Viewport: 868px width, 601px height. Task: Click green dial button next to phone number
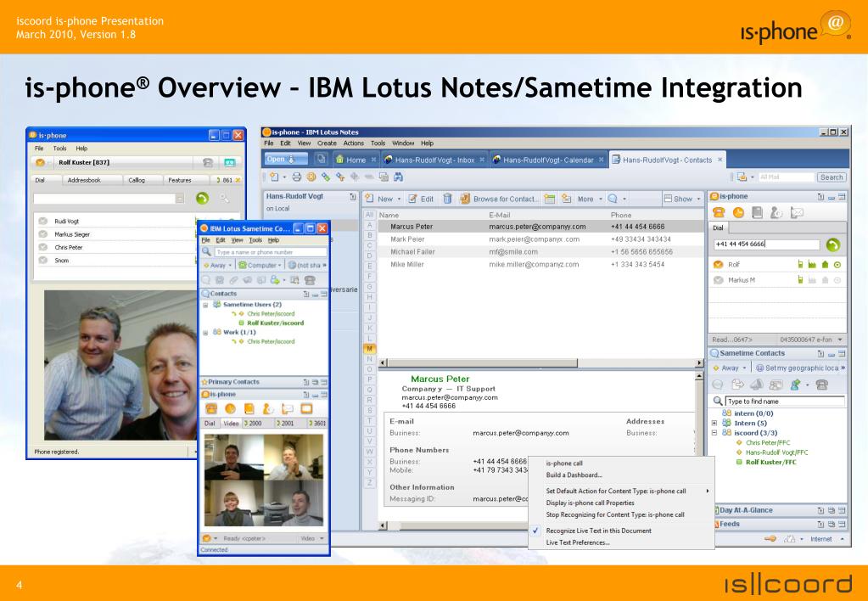[x=832, y=244]
